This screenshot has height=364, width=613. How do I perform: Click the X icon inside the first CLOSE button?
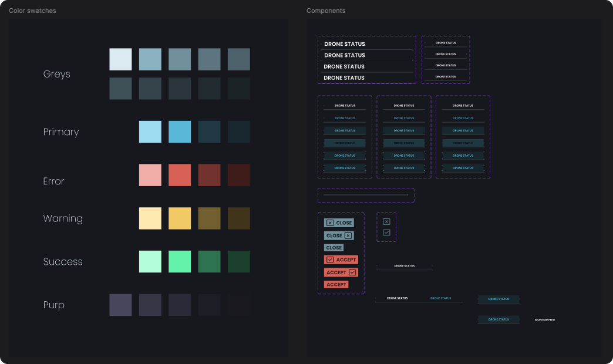[x=330, y=223]
